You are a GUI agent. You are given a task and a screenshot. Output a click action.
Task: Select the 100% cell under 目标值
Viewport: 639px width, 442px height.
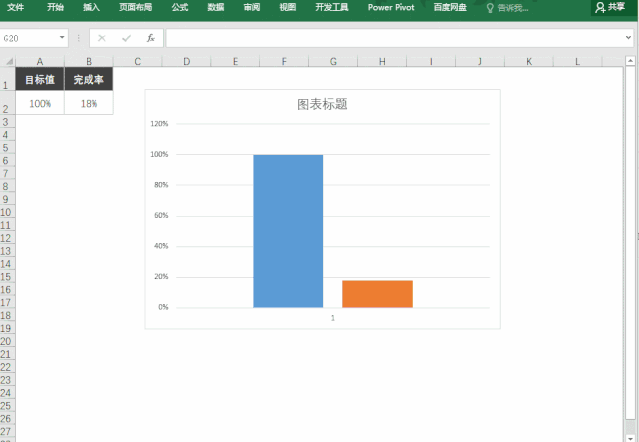(x=40, y=103)
